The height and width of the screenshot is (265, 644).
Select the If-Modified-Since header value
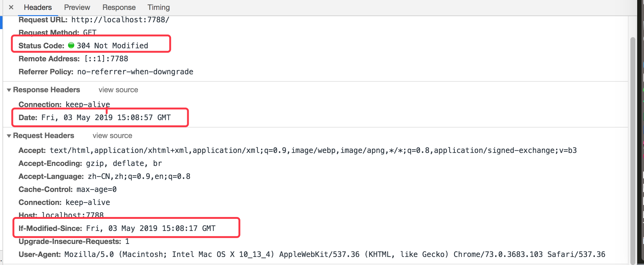[151, 228]
